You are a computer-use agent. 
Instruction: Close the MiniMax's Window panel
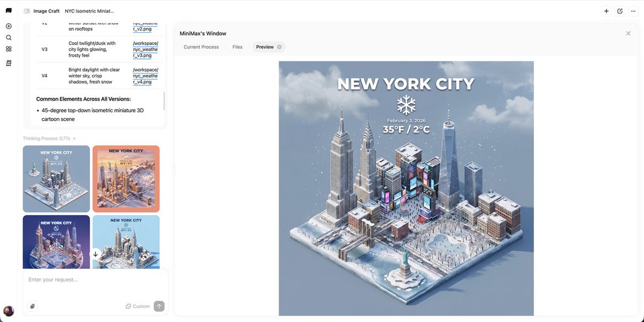628,33
